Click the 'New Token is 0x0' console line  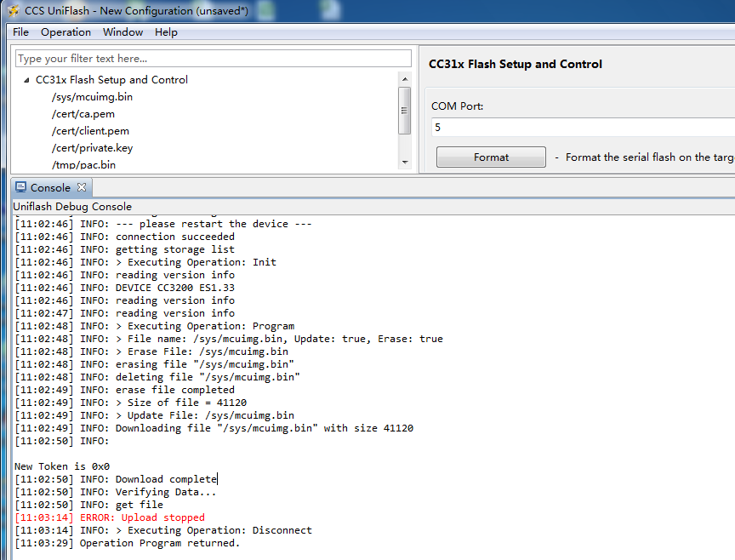(x=62, y=466)
